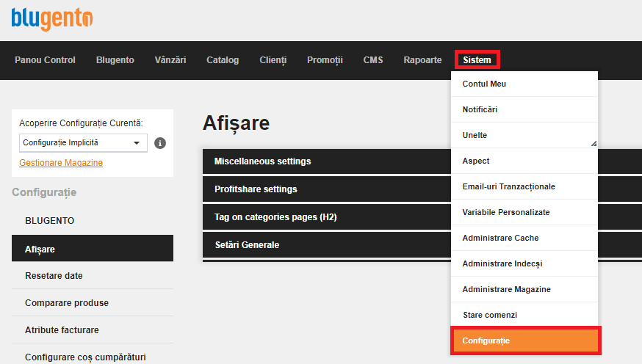Open the Blugento menu
Image resolution: width=642 pixels, height=364 pixels.
(x=115, y=60)
